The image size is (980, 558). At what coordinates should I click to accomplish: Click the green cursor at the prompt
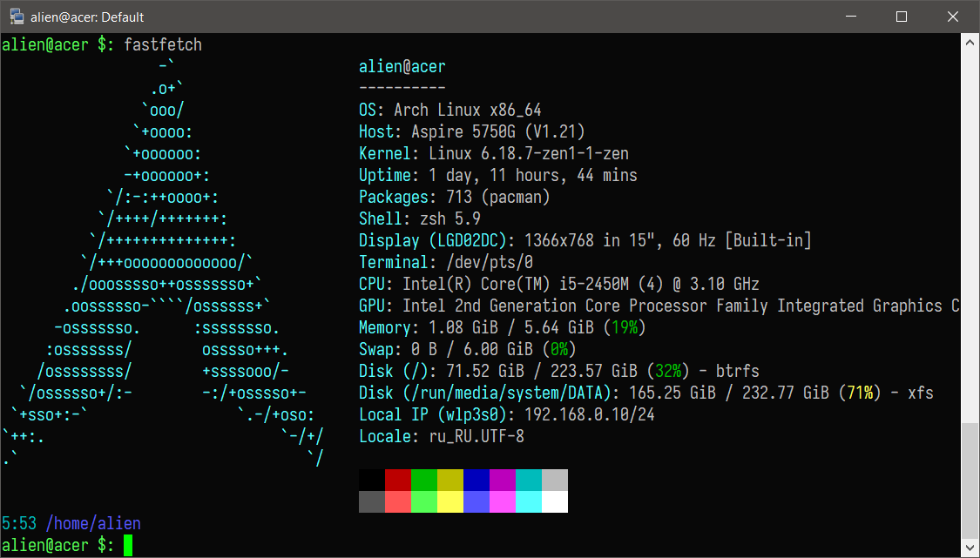(128, 546)
